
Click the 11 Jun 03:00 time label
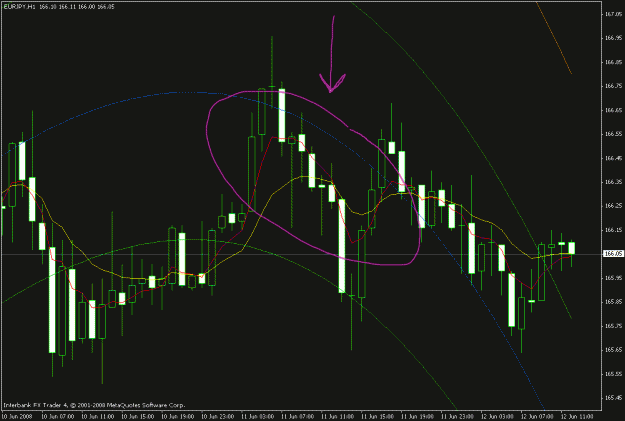257,417
